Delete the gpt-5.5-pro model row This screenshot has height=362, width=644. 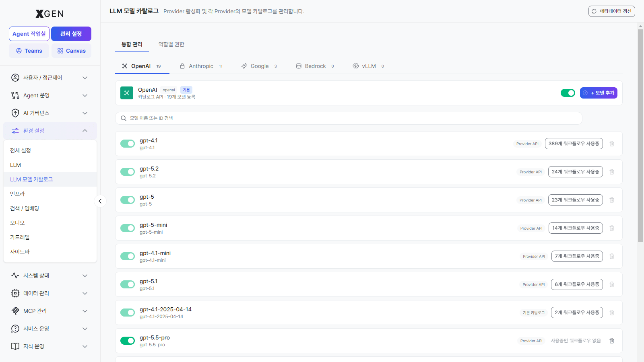pos(612,341)
